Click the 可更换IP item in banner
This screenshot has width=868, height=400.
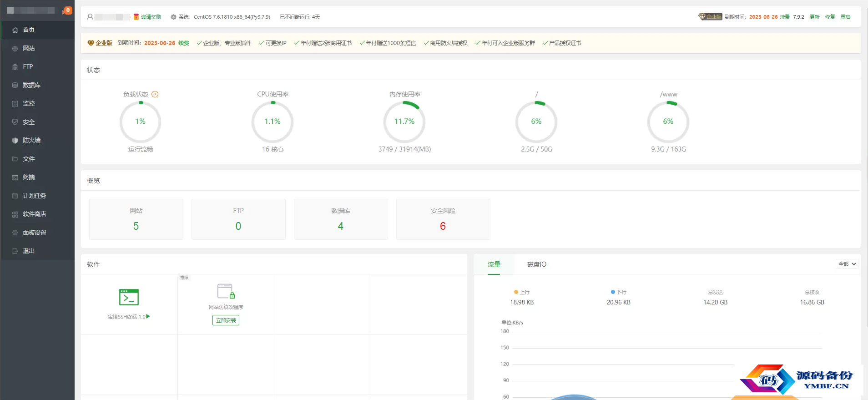point(273,43)
